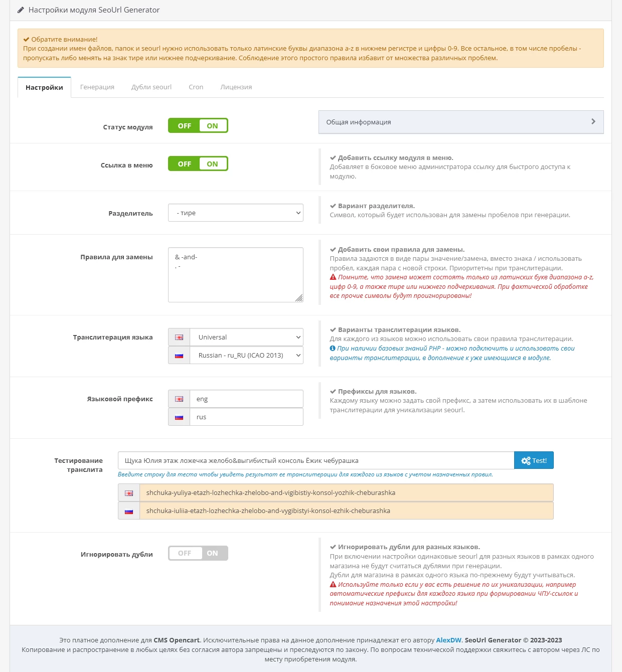
Task: Click the English flag beside test result
Action: [129, 493]
